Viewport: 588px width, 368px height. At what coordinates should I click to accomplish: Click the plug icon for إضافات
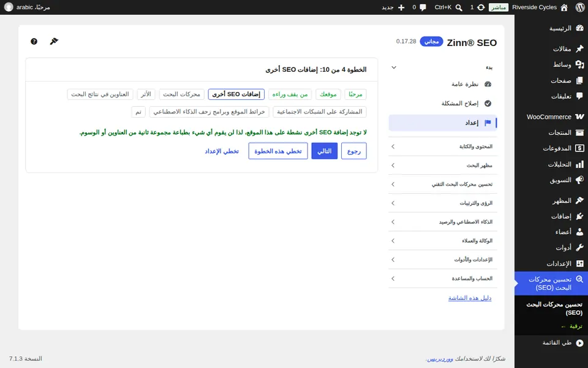pos(580,217)
